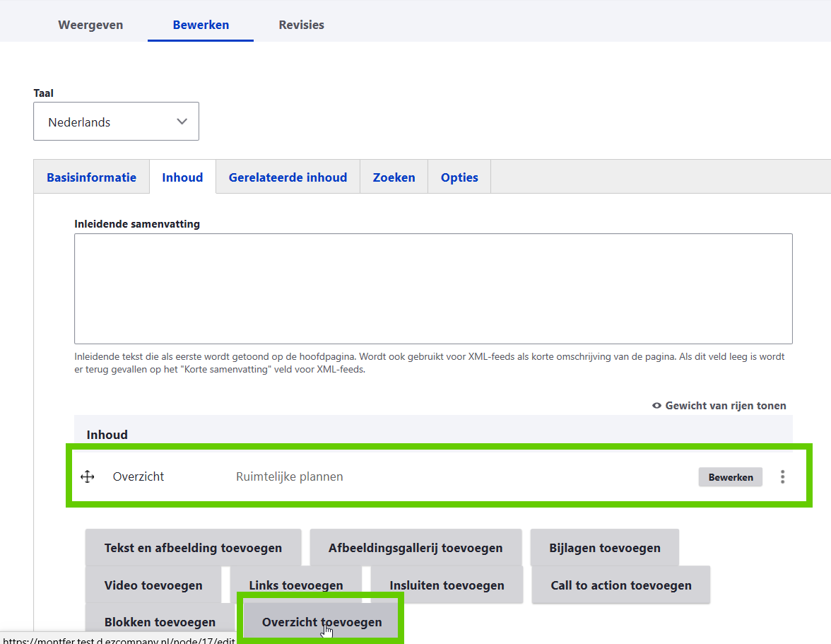Click Tekst en afbeelding toevoegen
This screenshot has height=644, width=831.
[x=193, y=548]
